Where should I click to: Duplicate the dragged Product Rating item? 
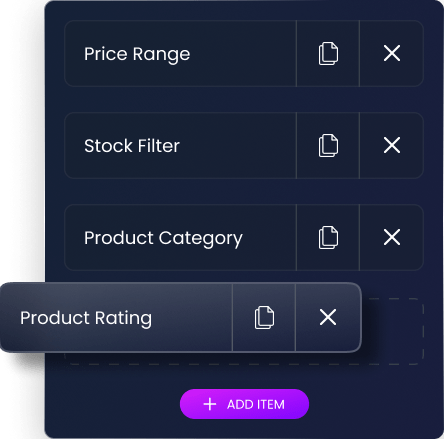coord(264,317)
